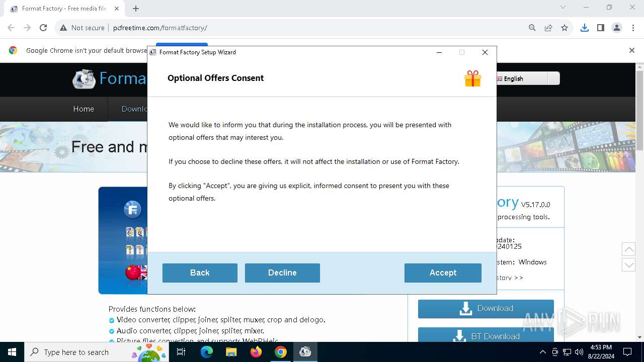Toggle Chrome side panel
The image size is (644, 362).
(601, 28)
